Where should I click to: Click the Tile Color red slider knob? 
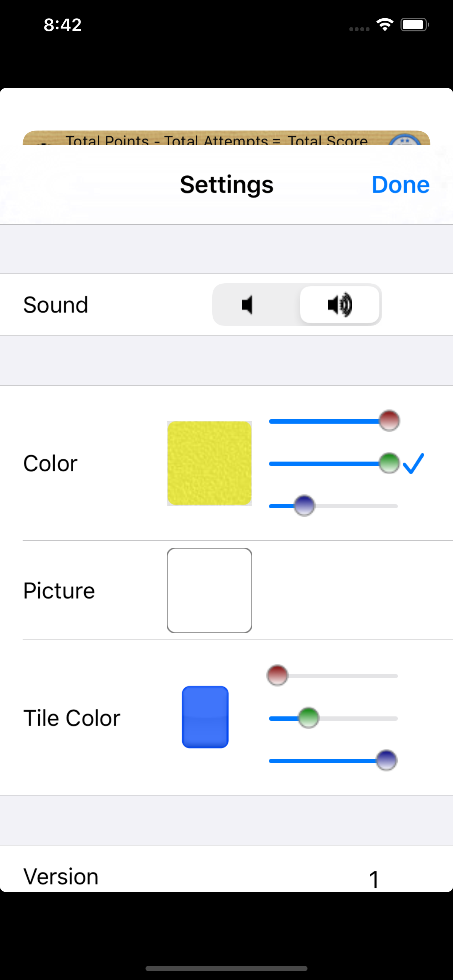coord(278,676)
